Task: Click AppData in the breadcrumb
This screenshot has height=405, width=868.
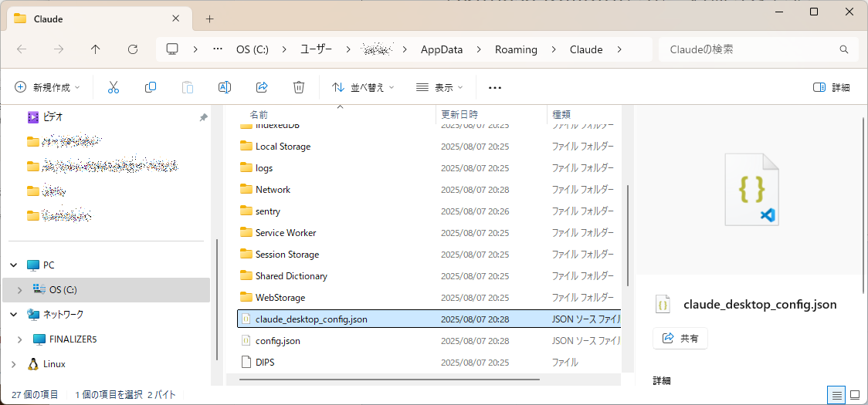Action: tap(442, 49)
